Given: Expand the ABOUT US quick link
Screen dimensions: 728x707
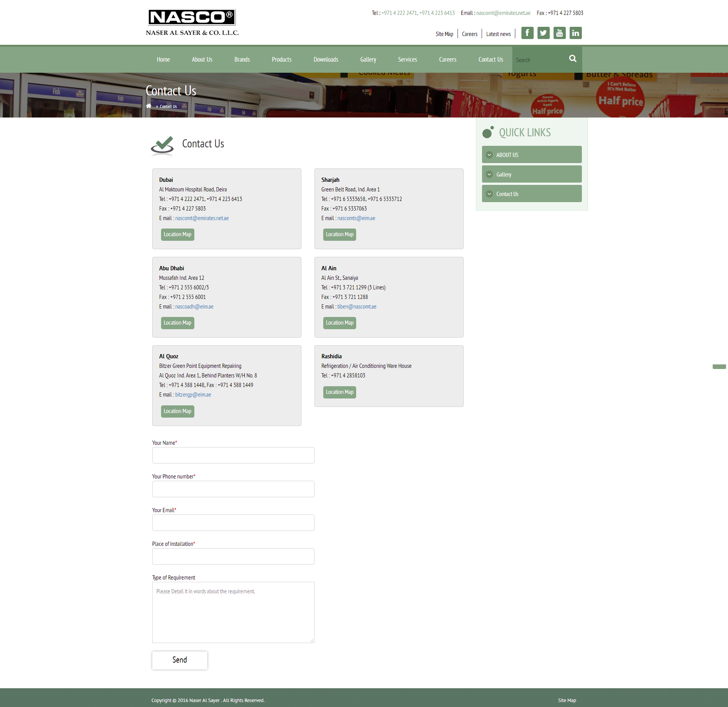Looking at the screenshot, I should pyautogui.click(x=531, y=155).
